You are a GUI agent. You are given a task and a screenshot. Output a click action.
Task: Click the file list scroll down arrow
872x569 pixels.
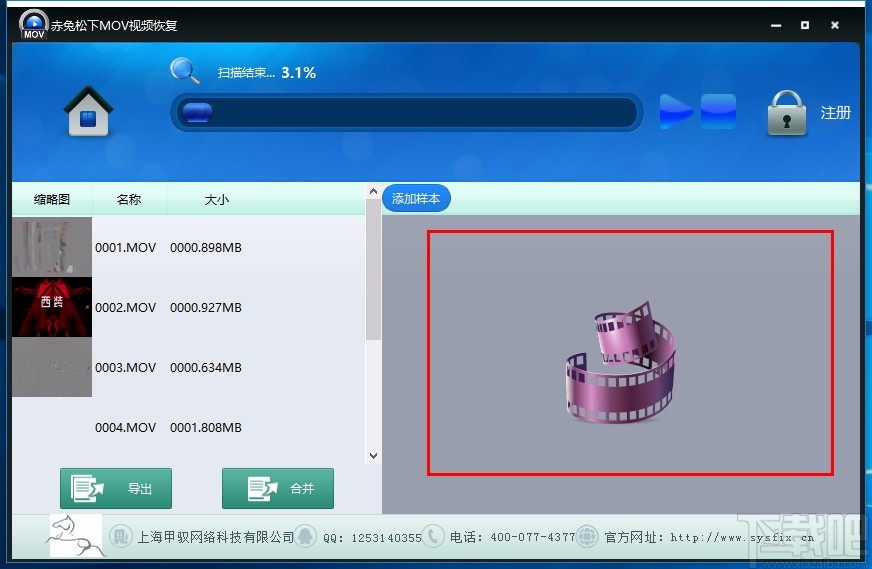point(374,456)
